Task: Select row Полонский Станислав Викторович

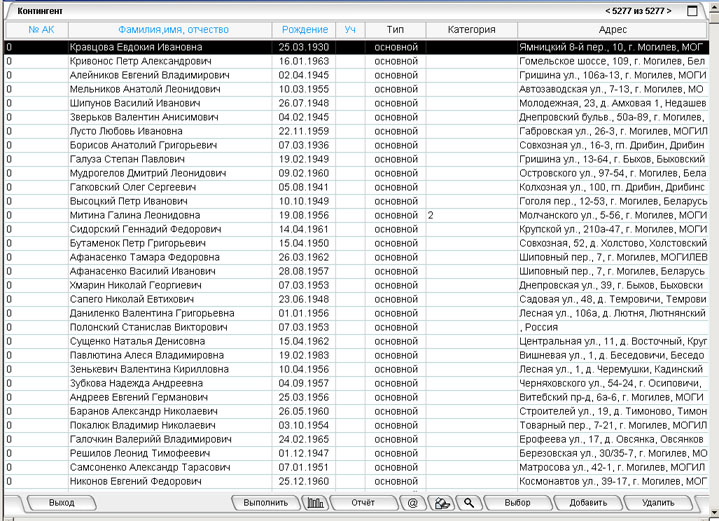Action: click(356, 327)
